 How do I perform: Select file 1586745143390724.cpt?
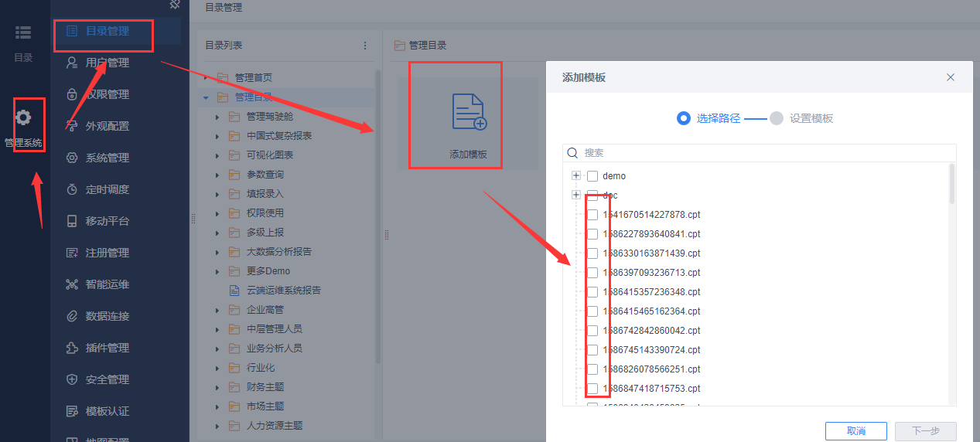651,350
